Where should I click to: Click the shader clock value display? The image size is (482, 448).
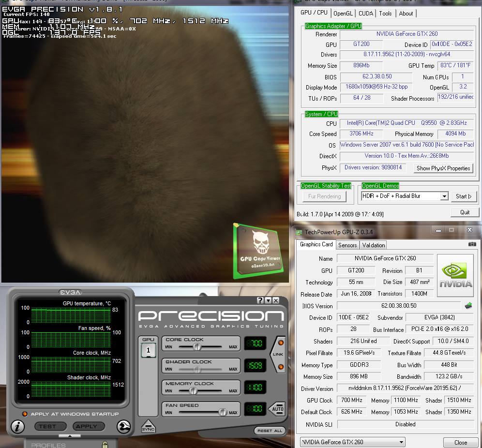(255, 366)
